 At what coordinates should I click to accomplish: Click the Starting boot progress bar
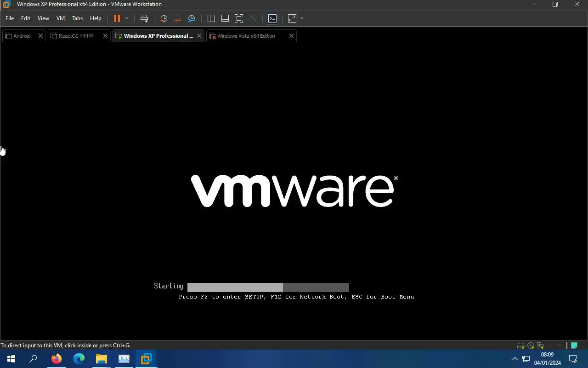[268, 287]
